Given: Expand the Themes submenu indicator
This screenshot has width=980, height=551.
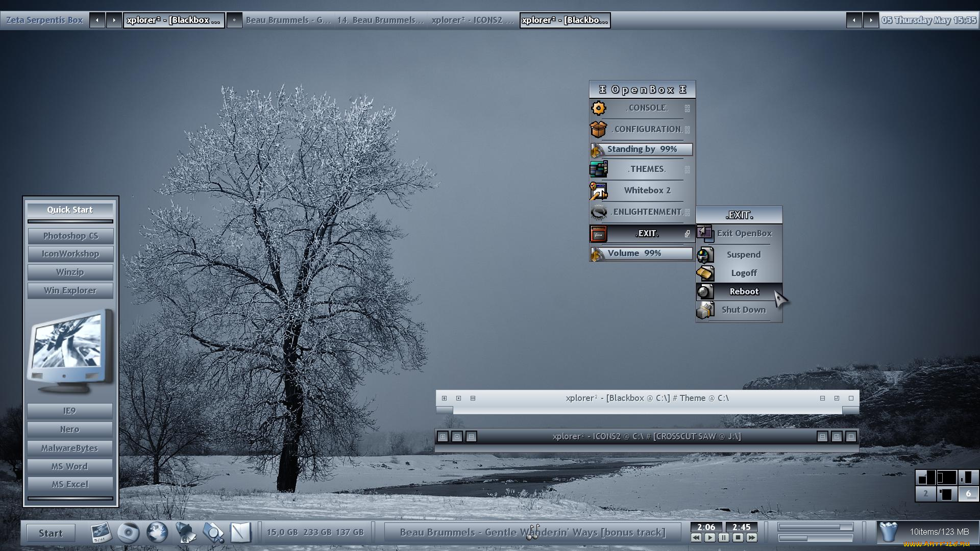Looking at the screenshot, I should tap(687, 169).
